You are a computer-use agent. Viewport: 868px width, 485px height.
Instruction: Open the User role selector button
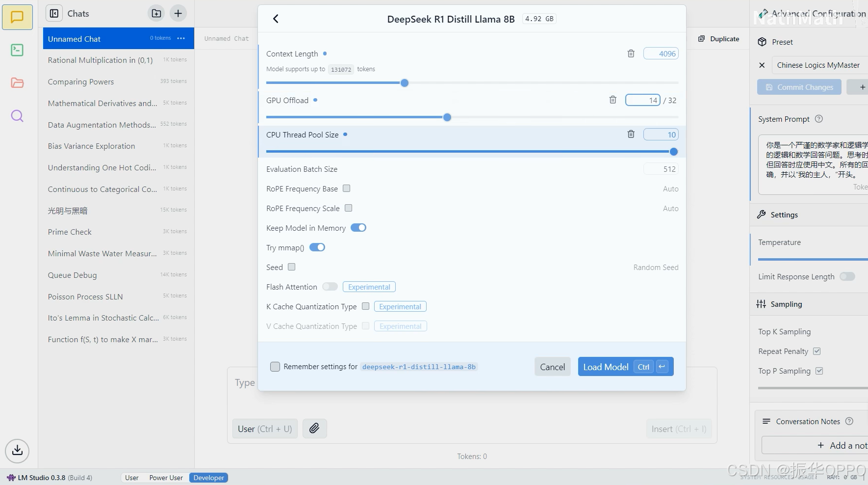pos(265,429)
